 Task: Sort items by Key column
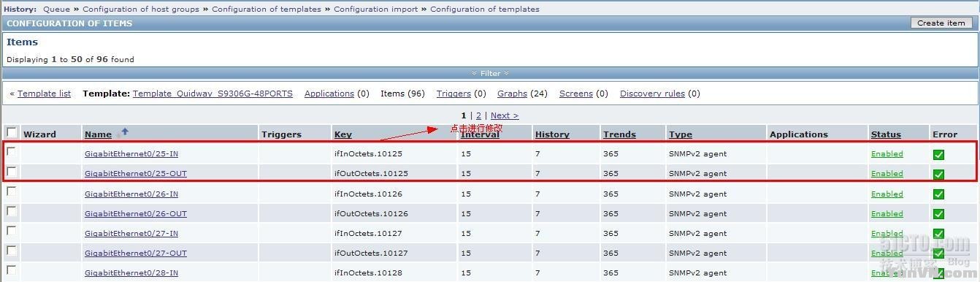pyautogui.click(x=342, y=134)
